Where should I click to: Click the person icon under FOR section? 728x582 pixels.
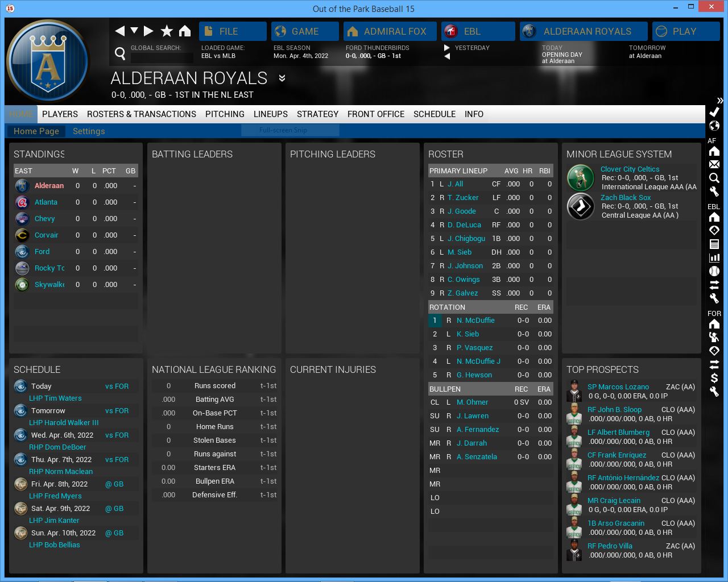[714, 337]
